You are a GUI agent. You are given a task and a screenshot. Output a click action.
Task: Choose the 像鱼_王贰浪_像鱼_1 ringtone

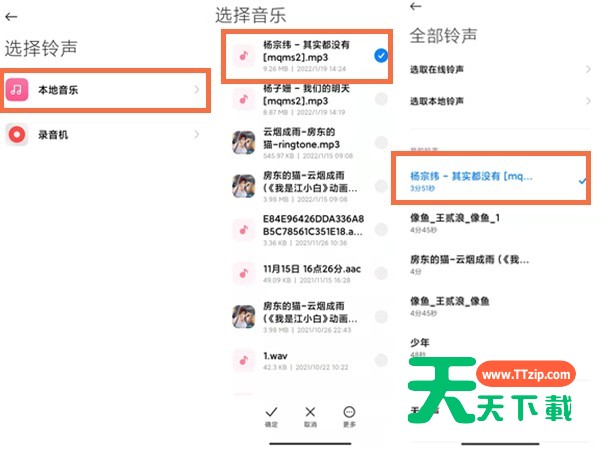[x=500, y=223]
